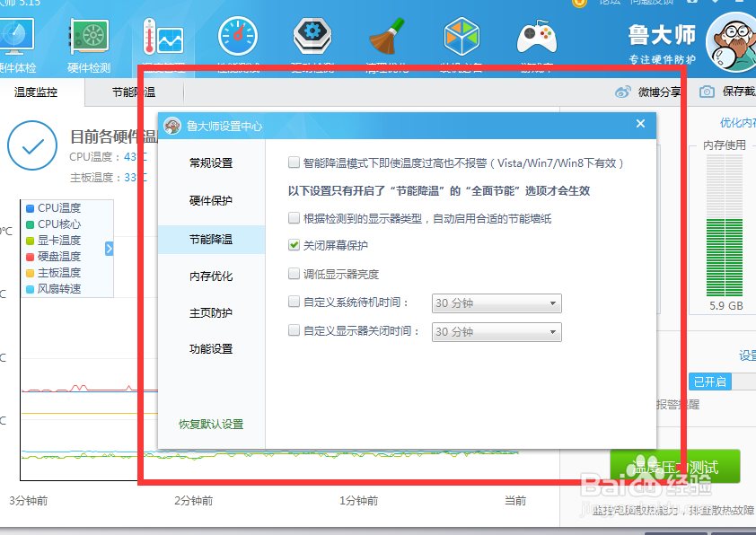Viewport: 756px width, 535px height.
Task: Check 自定义显示器关闭时间 option
Action: tap(294, 330)
